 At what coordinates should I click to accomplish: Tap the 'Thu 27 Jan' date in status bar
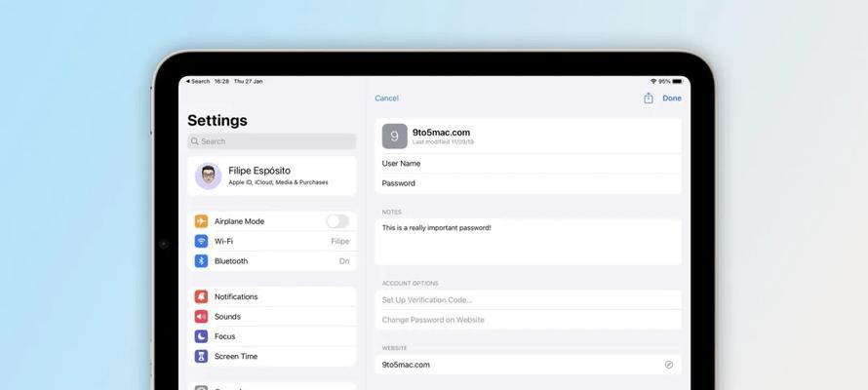click(x=248, y=81)
